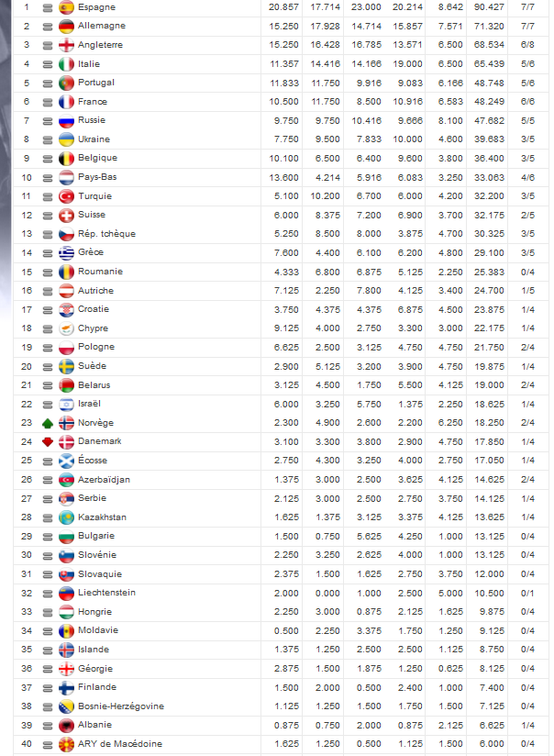554x756 pixels.
Task: Click the Spain flag icon
Action: [66, 7]
